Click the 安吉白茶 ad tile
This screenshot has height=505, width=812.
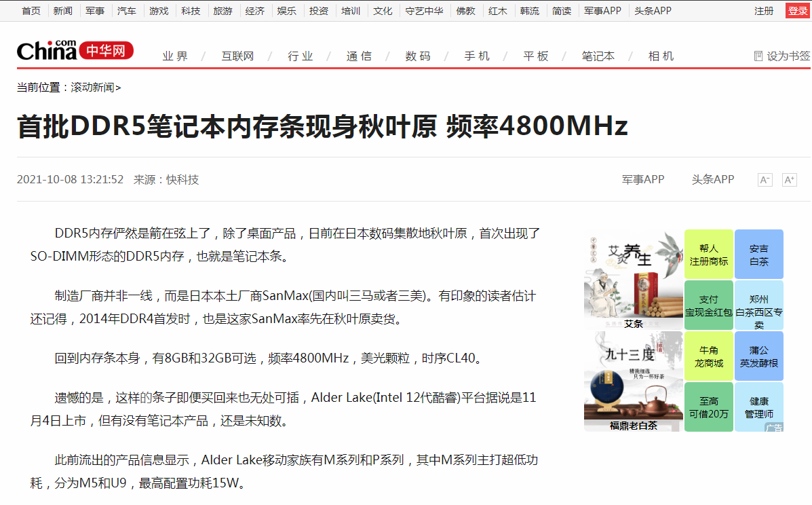(x=758, y=255)
